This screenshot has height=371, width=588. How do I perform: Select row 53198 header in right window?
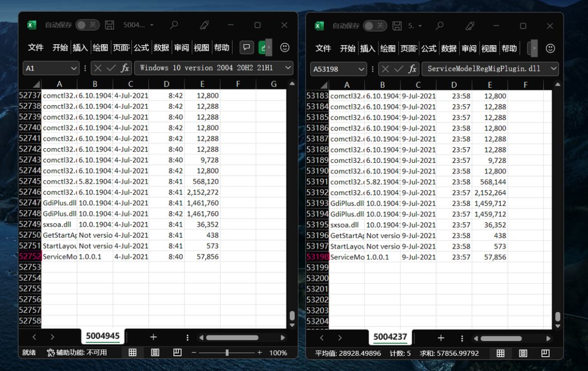tap(317, 257)
